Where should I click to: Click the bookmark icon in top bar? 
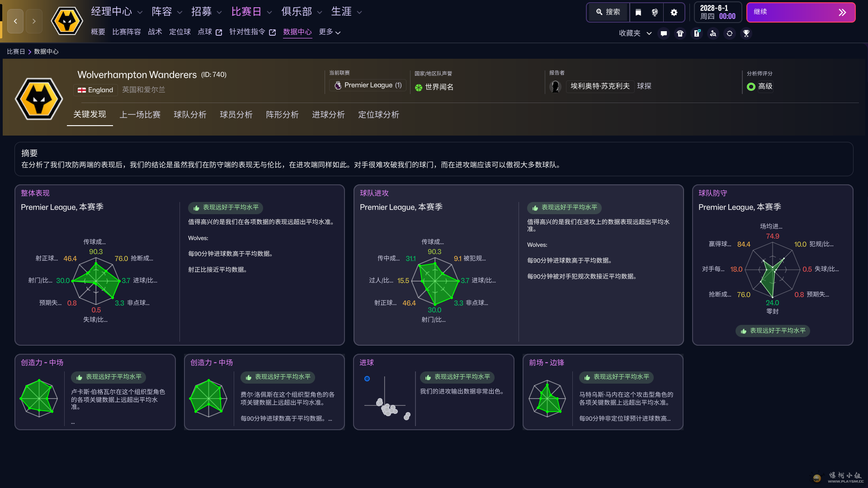(x=638, y=12)
